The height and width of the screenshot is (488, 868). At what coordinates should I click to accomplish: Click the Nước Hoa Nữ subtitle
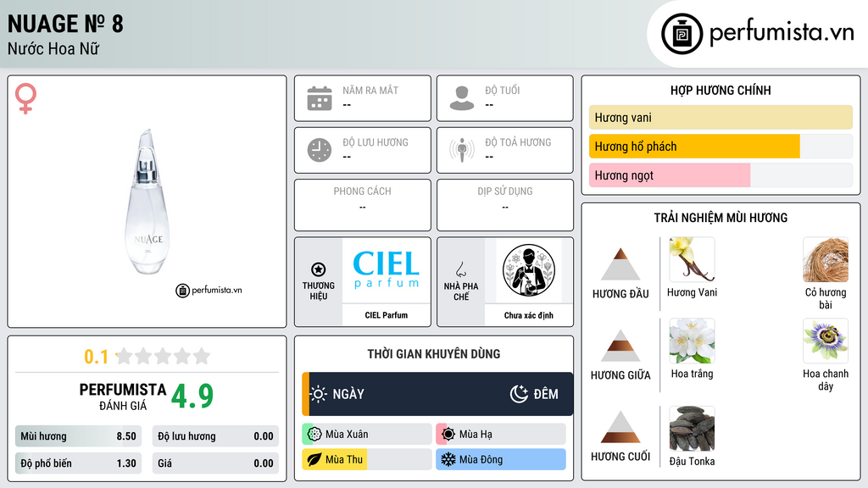tap(53, 49)
